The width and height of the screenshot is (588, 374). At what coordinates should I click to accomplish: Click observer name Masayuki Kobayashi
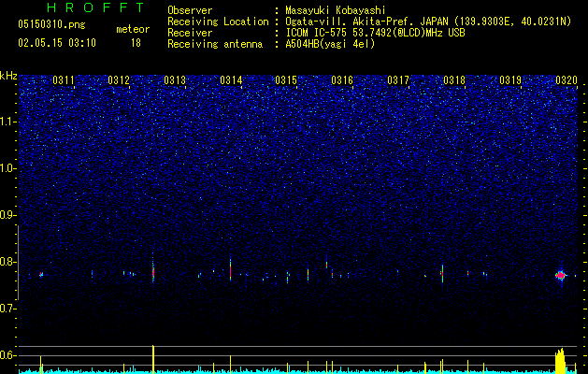(336, 10)
